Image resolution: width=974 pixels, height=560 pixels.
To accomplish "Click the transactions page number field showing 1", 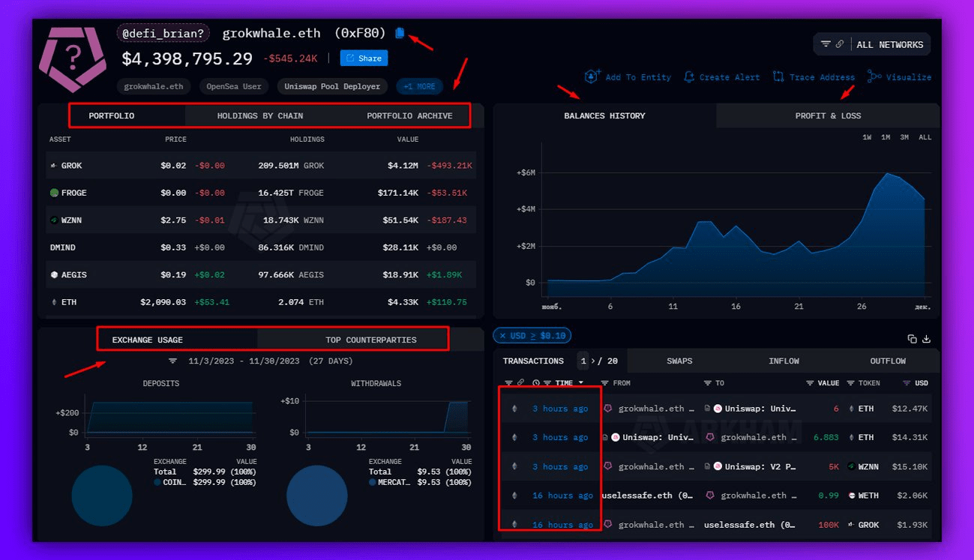I will coord(583,361).
